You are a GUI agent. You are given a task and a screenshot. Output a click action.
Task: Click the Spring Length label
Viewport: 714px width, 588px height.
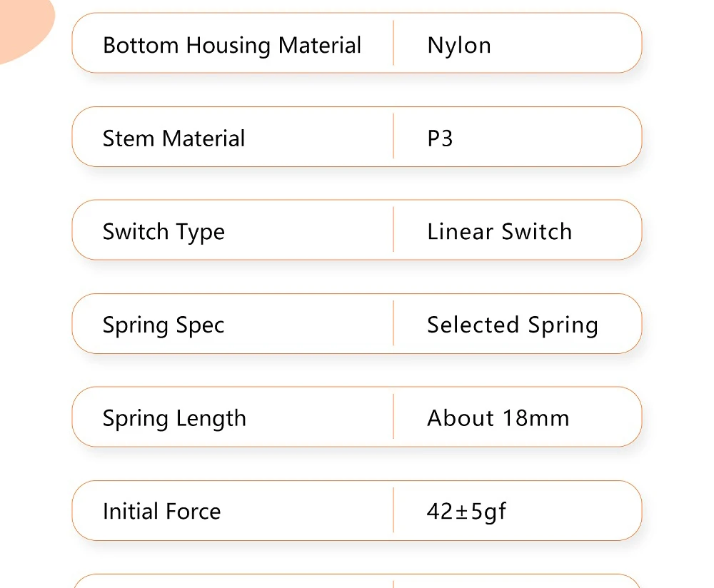(x=174, y=419)
